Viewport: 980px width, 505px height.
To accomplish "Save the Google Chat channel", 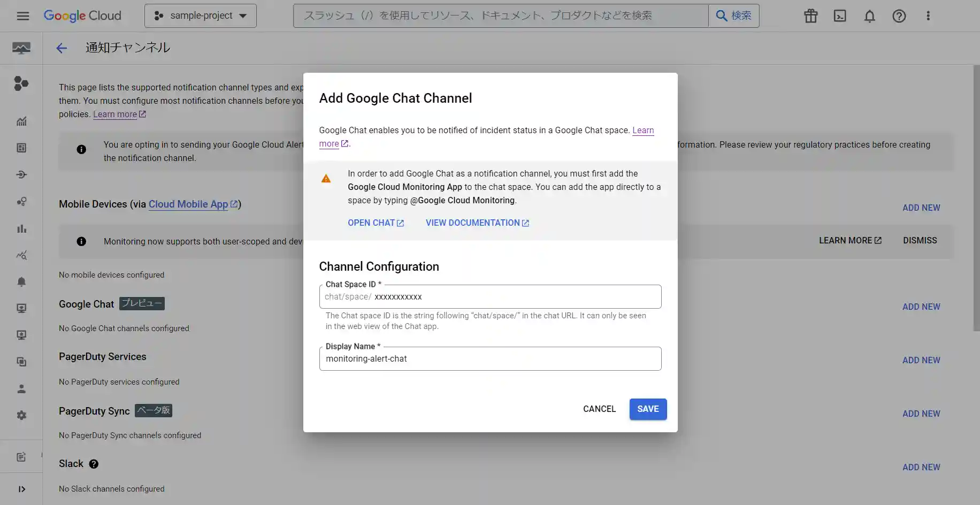I will 648,409.
